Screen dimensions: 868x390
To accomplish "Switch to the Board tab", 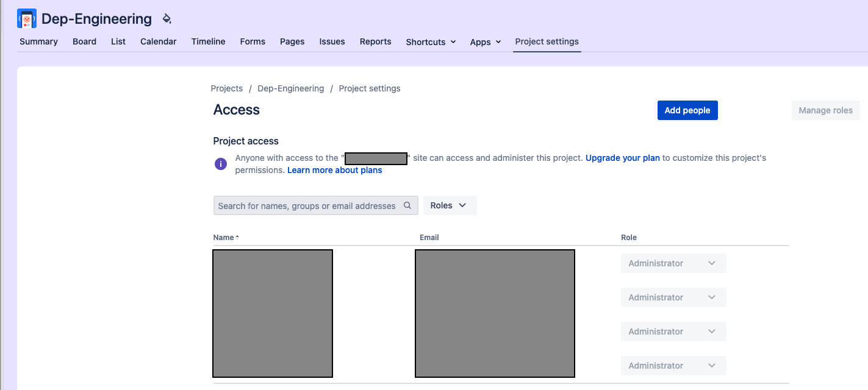I will tap(84, 41).
